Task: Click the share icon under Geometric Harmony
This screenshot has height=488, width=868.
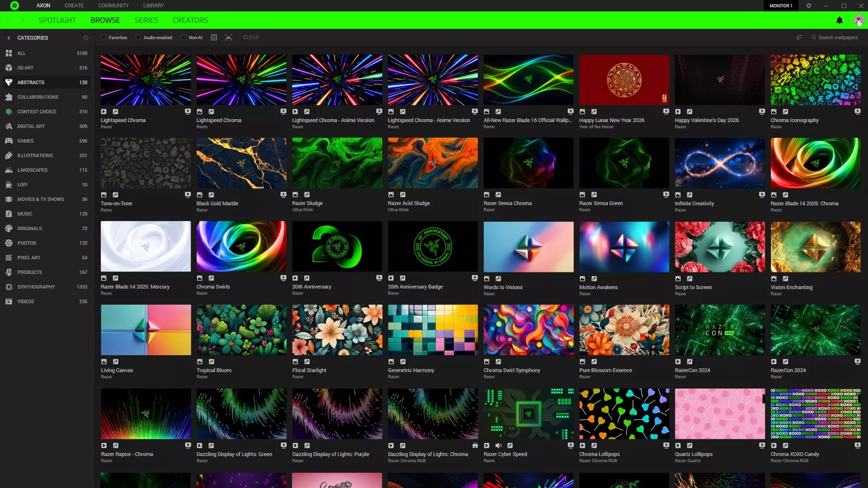Action: (x=402, y=361)
